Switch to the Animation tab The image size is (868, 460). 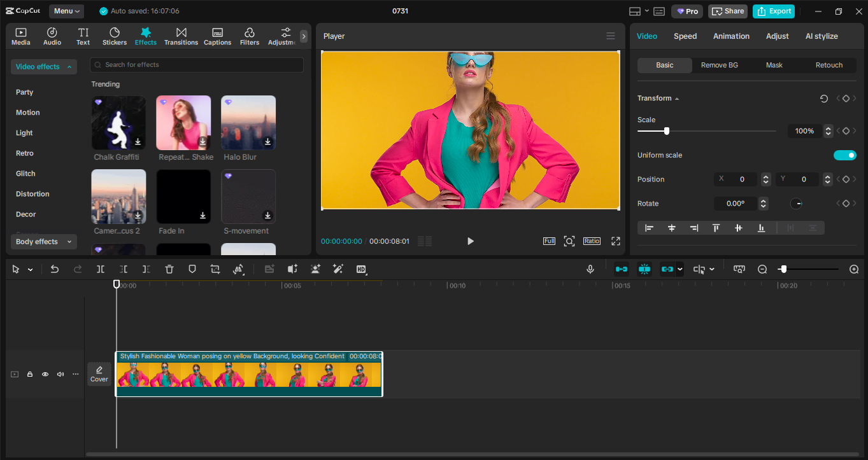click(730, 36)
